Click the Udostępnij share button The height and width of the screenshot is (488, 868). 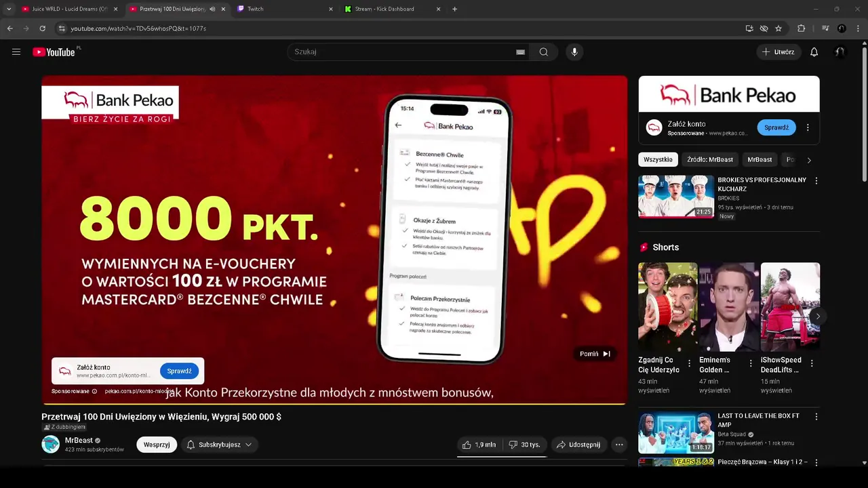click(x=578, y=445)
